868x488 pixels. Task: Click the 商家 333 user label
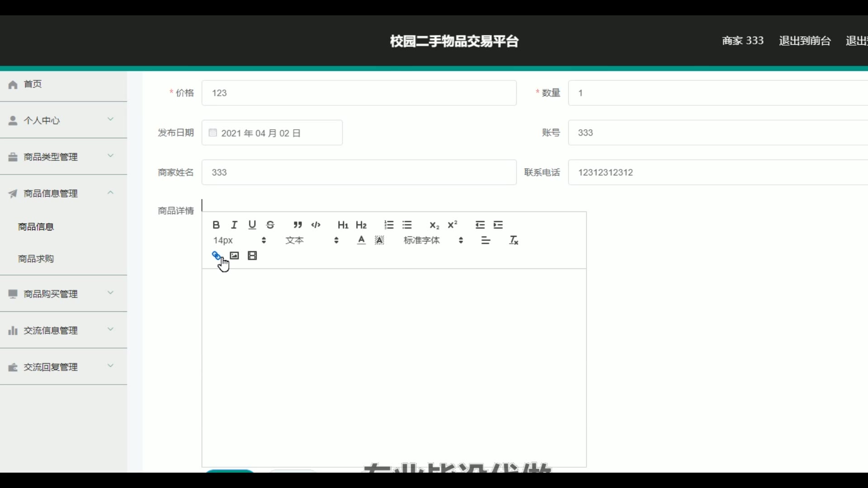point(743,41)
